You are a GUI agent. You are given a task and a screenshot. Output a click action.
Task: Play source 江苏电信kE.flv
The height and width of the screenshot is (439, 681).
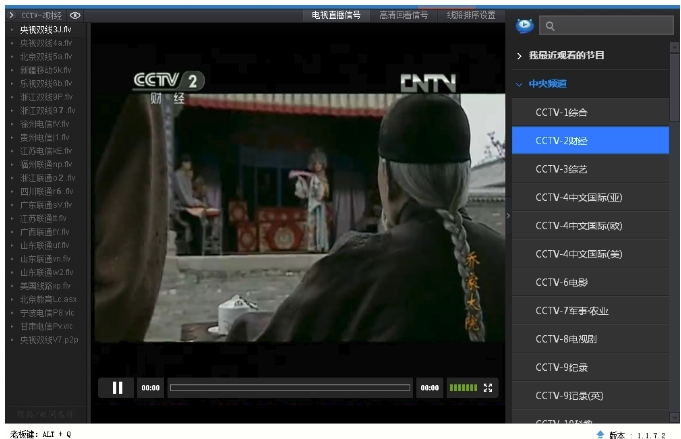[46, 151]
